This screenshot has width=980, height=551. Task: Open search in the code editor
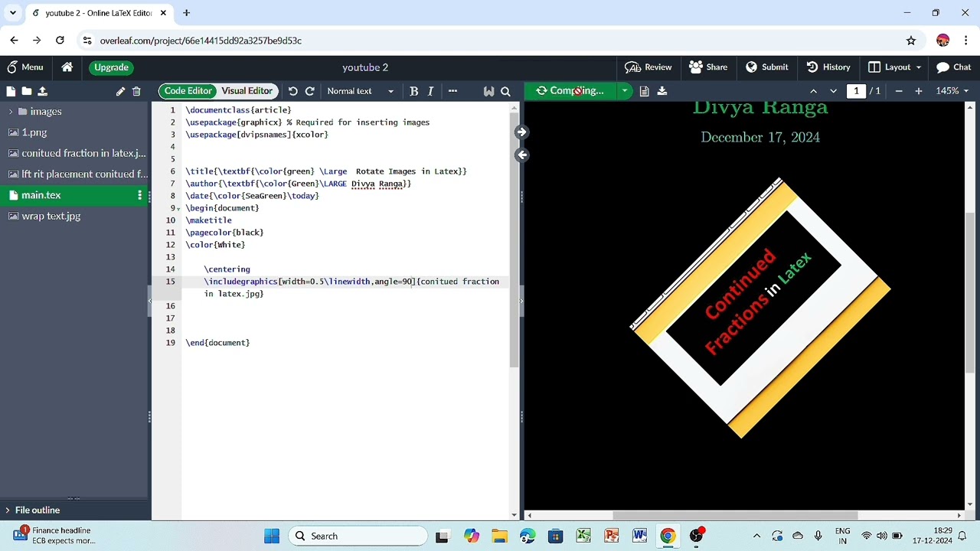click(505, 91)
